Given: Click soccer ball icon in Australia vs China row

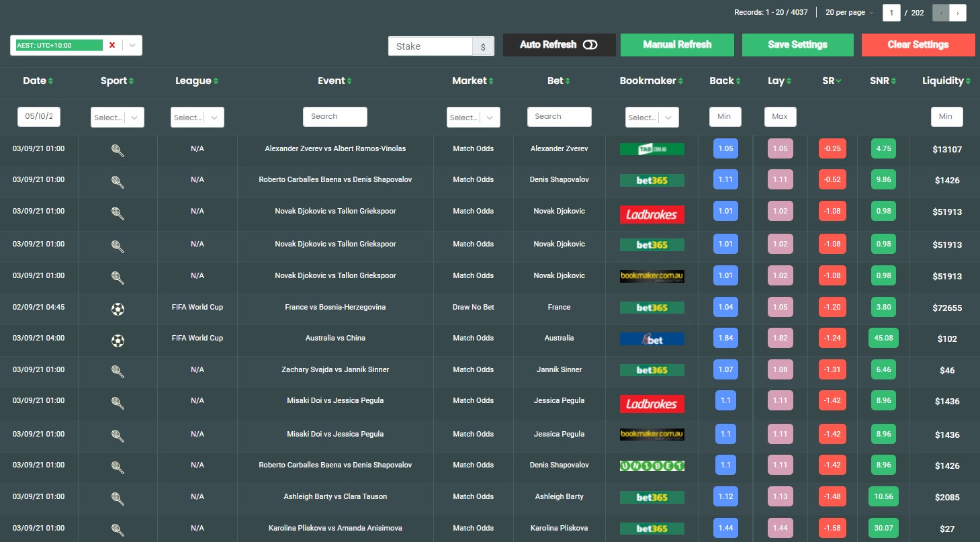Looking at the screenshot, I should tap(118, 341).
